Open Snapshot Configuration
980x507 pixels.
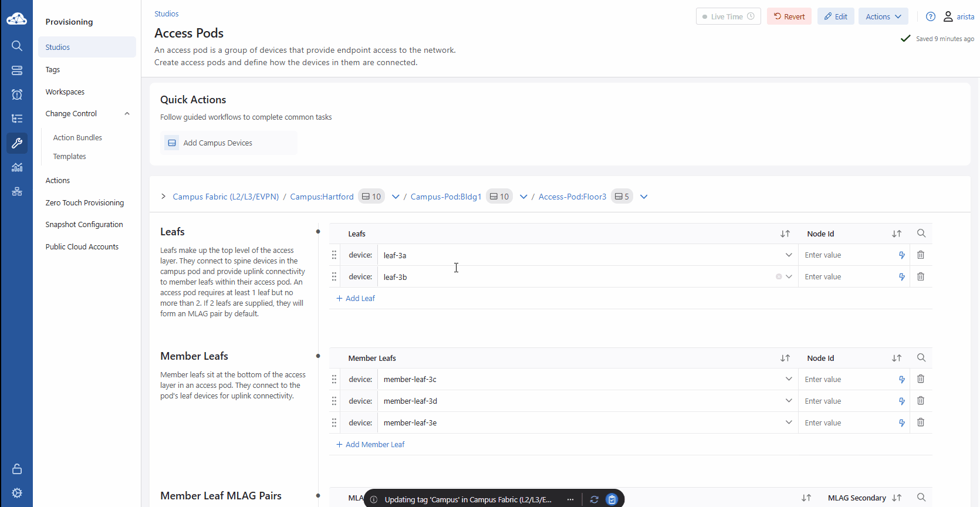coord(84,224)
